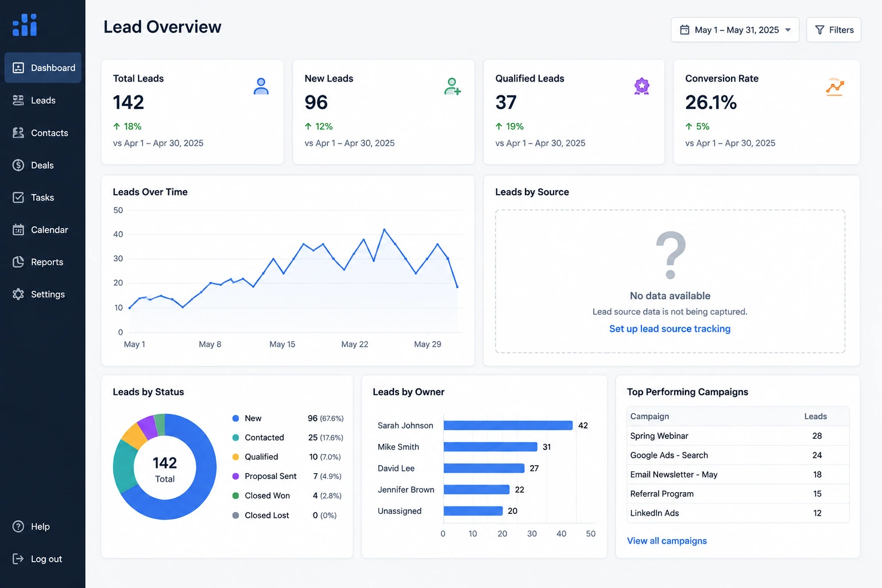Click the Qualified Leads 37 value
The image size is (882, 588).
click(x=506, y=102)
